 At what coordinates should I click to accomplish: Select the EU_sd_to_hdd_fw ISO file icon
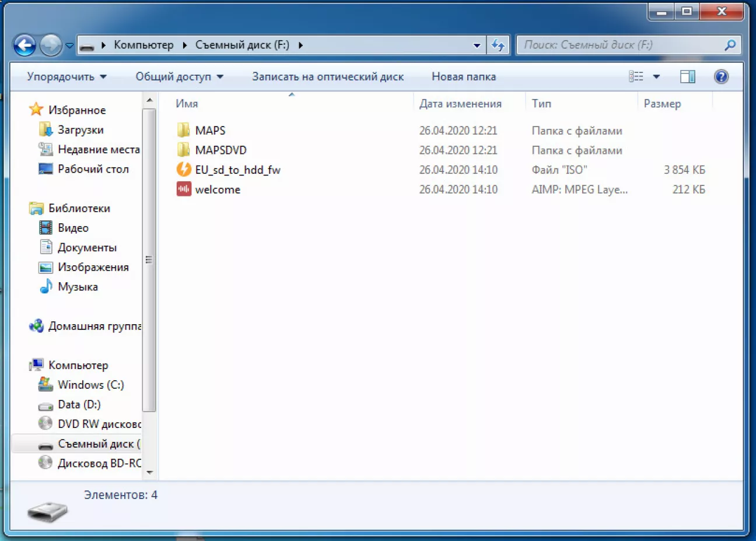click(184, 170)
